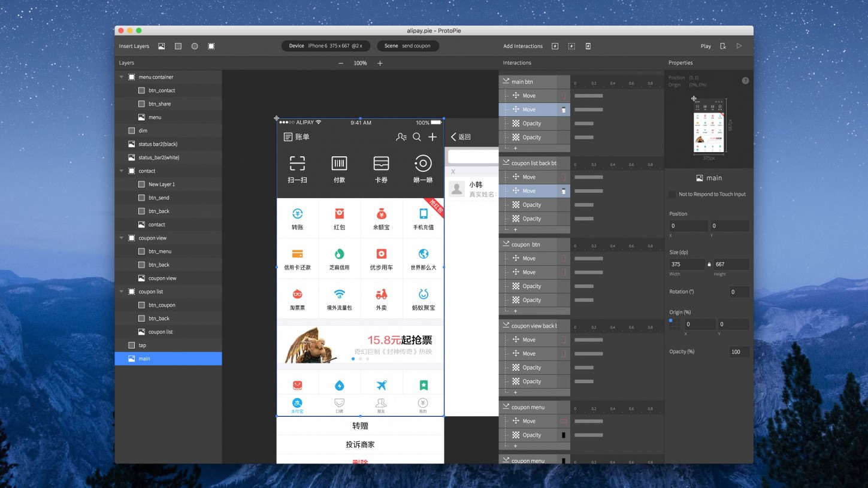Click the Play button label
Screen dimensions: 868x488
[706, 46]
